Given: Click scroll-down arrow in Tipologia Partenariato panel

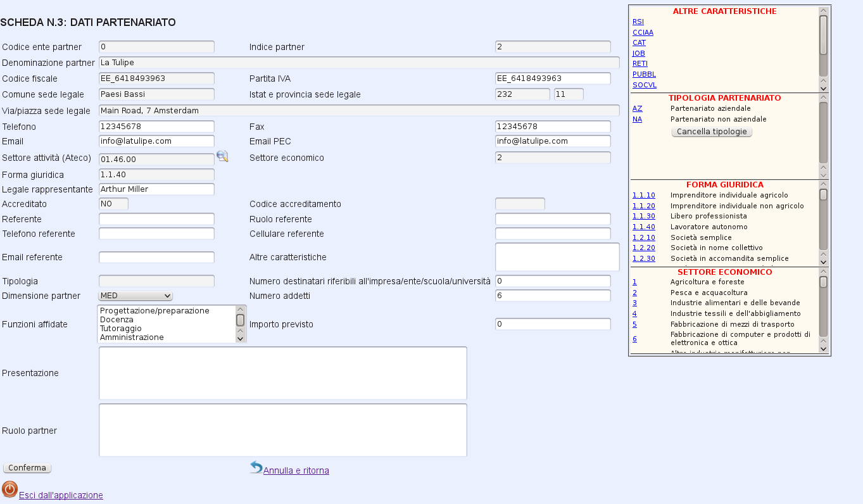Looking at the screenshot, I should [x=823, y=175].
